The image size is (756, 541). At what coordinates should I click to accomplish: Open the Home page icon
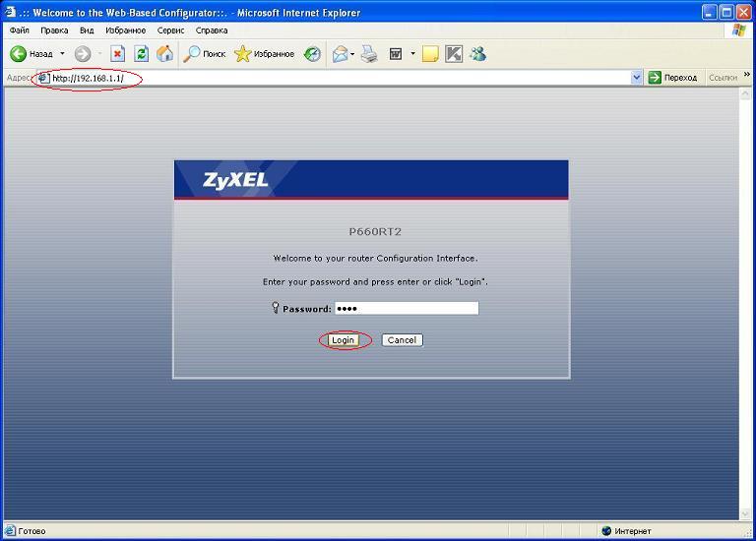(x=165, y=53)
